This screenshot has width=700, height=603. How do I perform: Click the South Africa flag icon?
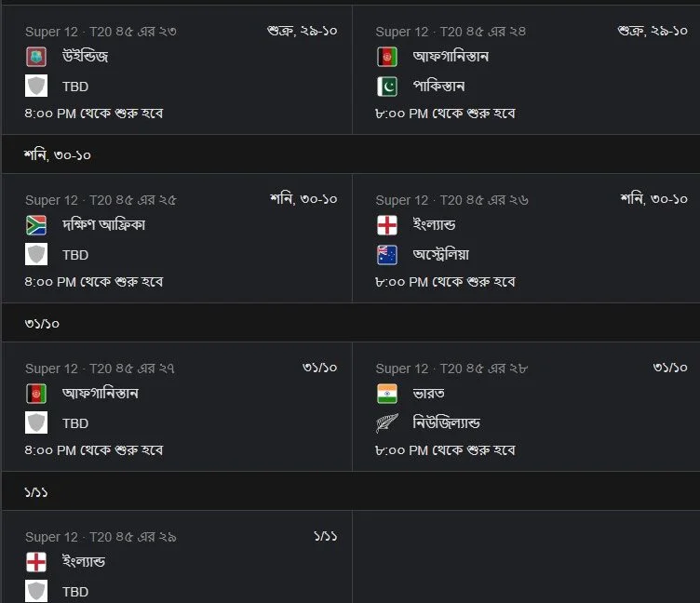pyautogui.click(x=36, y=225)
